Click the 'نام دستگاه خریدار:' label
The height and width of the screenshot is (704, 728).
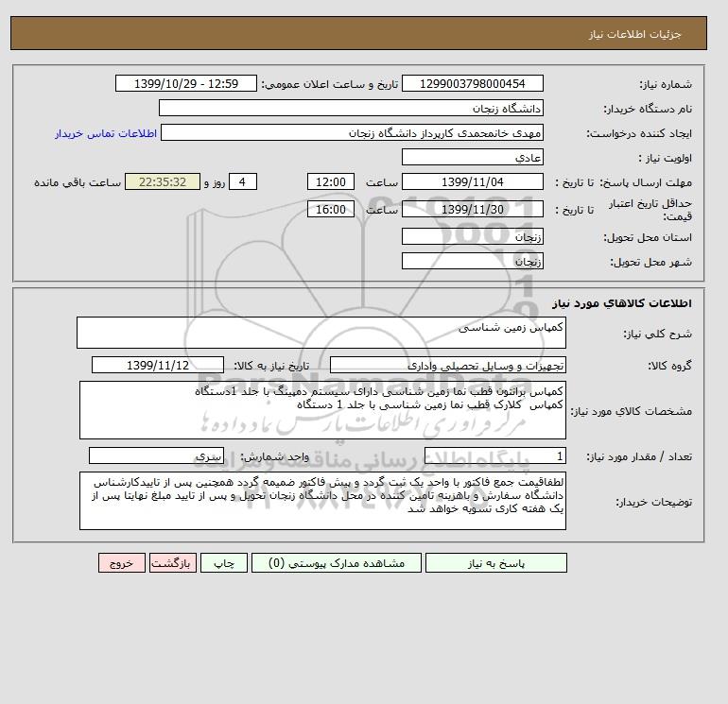coord(648,109)
